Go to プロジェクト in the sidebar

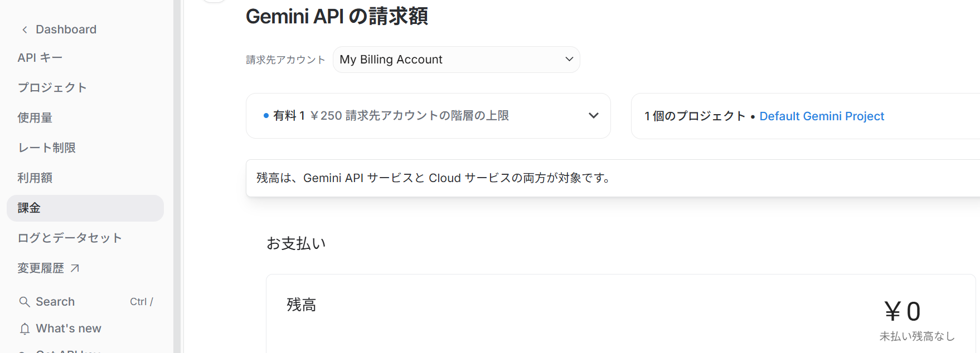pyautogui.click(x=52, y=88)
